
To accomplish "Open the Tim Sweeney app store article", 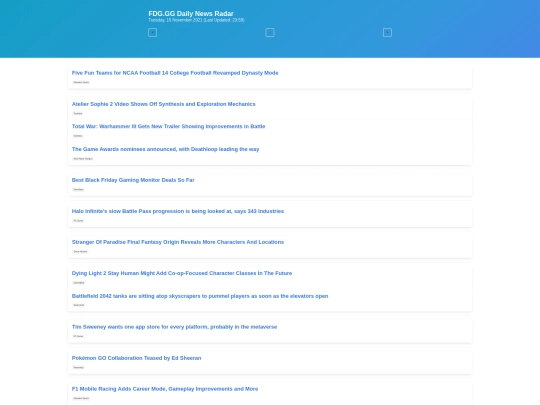I will [x=174, y=327].
